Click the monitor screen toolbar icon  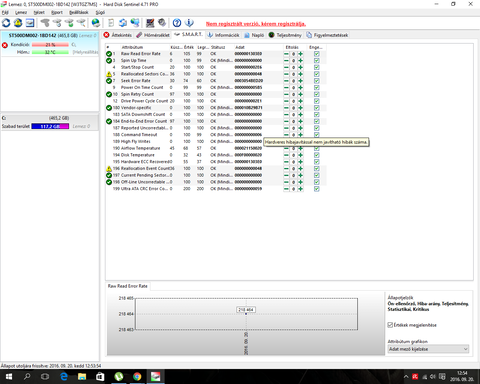click(150, 23)
